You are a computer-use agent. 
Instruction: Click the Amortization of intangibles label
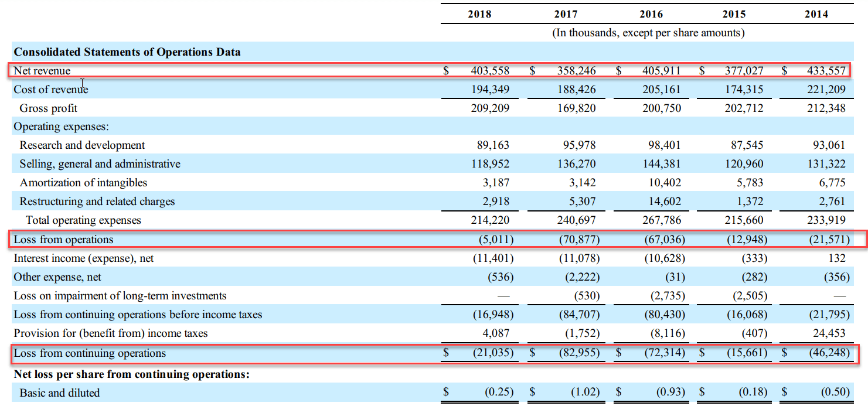coord(83,183)
